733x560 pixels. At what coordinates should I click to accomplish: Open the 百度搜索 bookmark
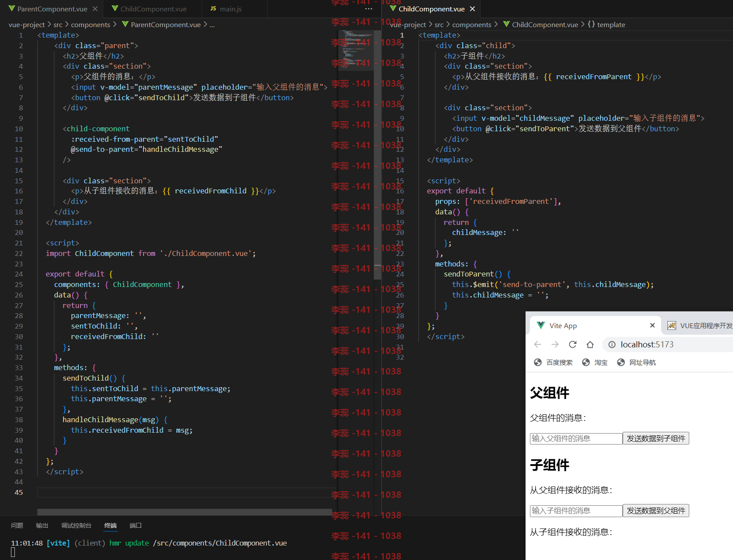click(554, 362)
